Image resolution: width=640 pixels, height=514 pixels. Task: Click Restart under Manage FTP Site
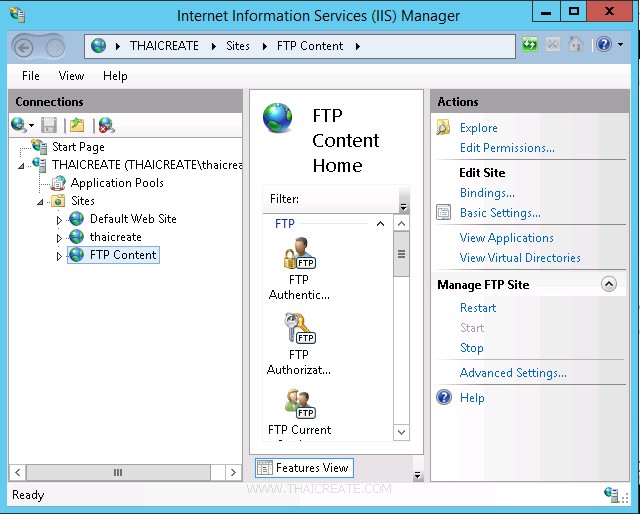coord(478,307)
